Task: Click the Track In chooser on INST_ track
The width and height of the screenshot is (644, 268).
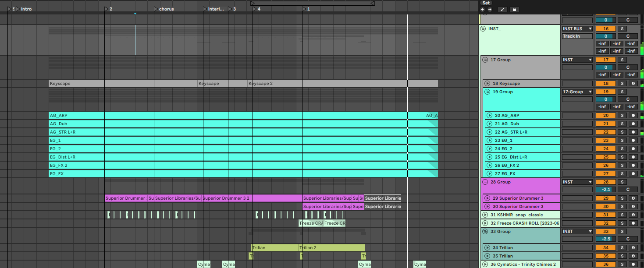Action: (x=577, y=36)
